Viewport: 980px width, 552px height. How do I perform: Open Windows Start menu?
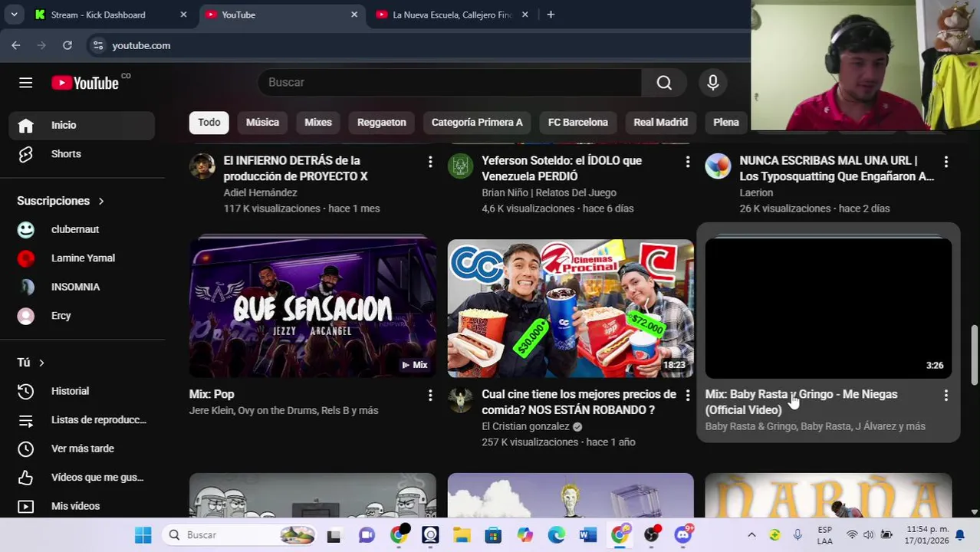point(143,535)
